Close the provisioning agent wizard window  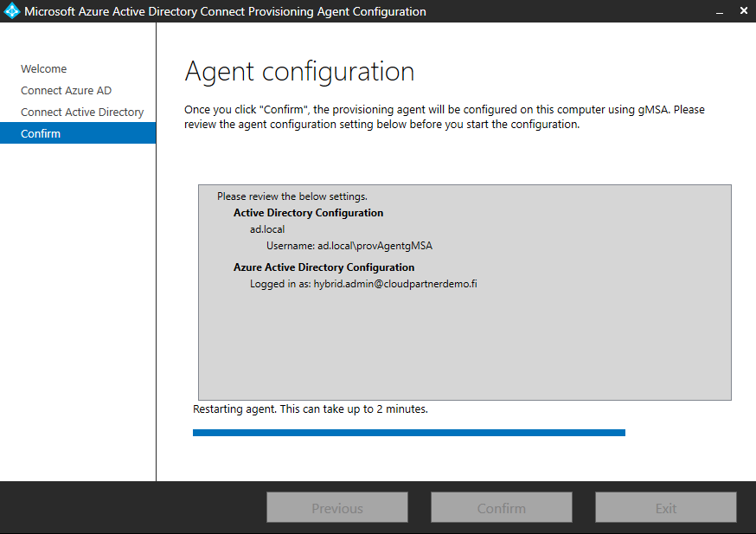pyautogui.click(x=743, y=12)
